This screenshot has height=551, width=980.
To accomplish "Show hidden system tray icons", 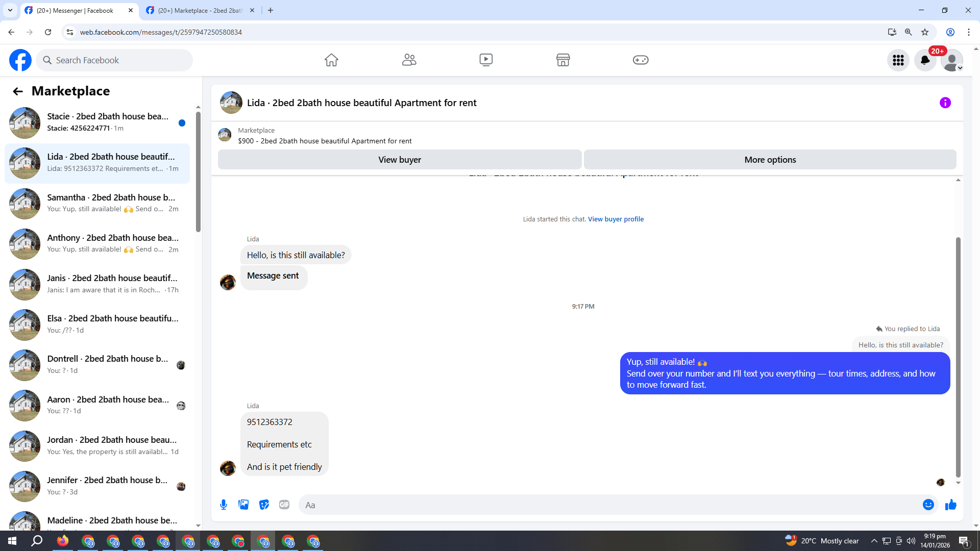I will click(x=874, y=541).
